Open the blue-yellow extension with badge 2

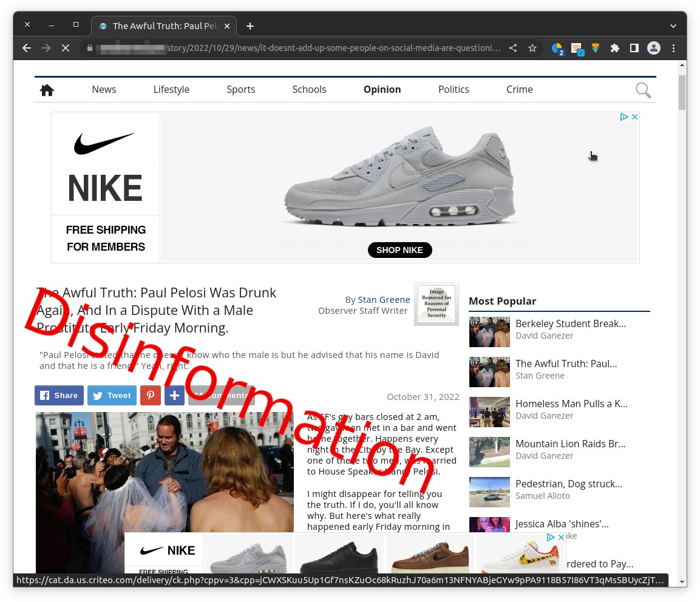click(x=557, y=48)
